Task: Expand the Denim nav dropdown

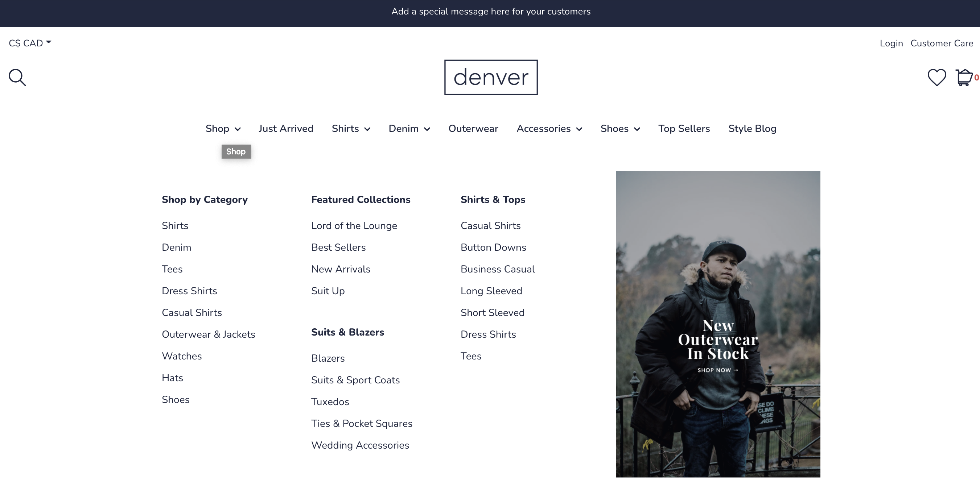Action: [x=409, y=129]
